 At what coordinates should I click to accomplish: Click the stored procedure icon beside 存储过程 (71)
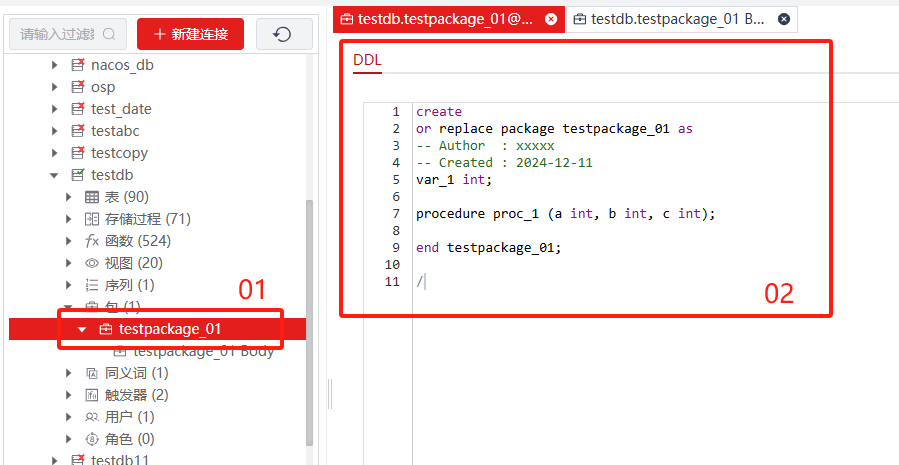(x=92, y=219)
